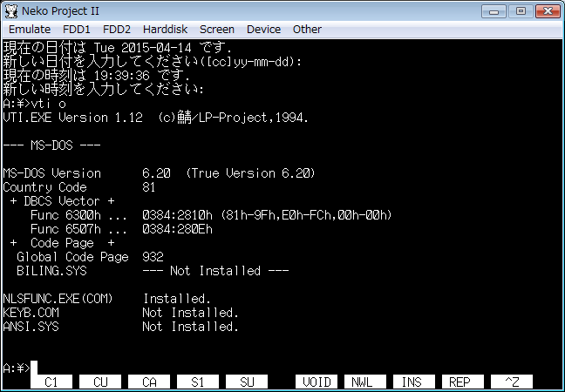Viewport: 565px width, 392px height.
Task: Click the 'Country Code' label
Action: [x=44, y=187]
